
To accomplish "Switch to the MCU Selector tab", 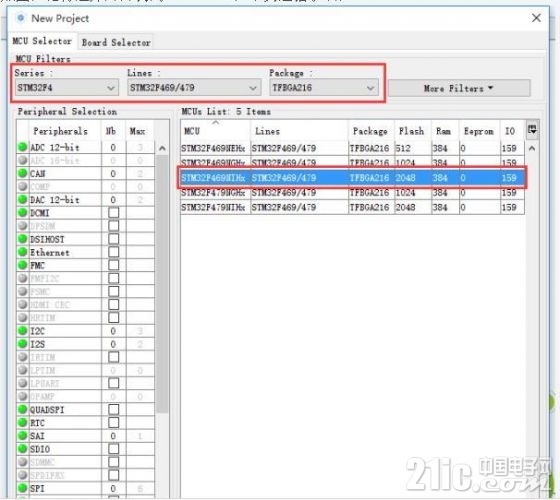I will coord(42,41).
